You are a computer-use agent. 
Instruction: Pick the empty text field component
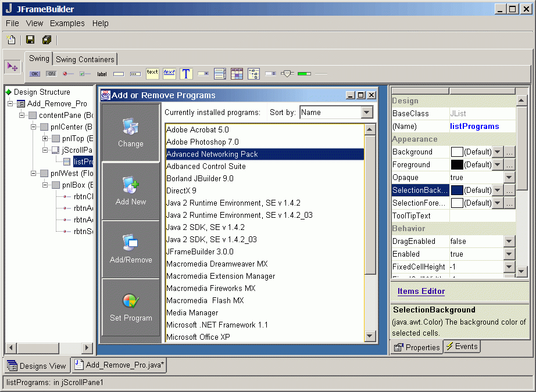pos(119,74)
